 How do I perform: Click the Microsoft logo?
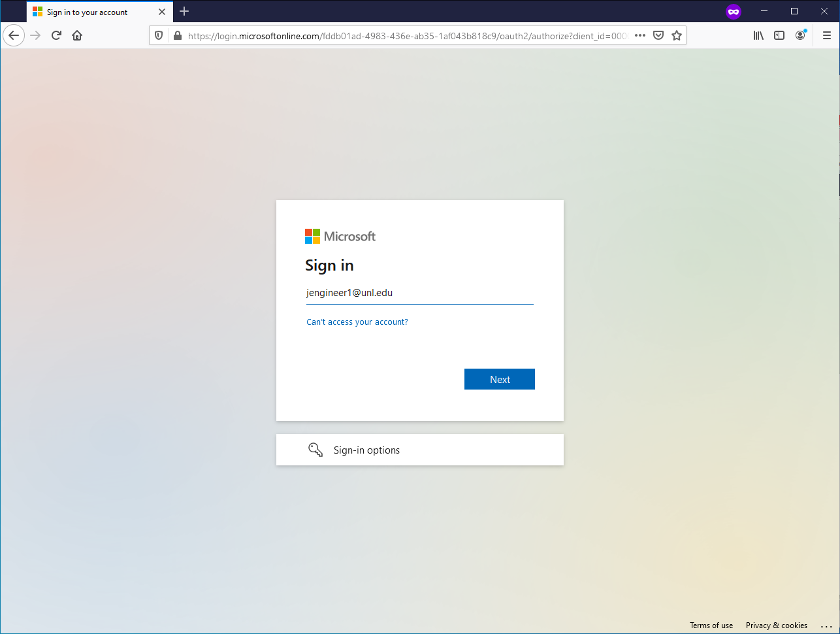click(x=340, y=237)
